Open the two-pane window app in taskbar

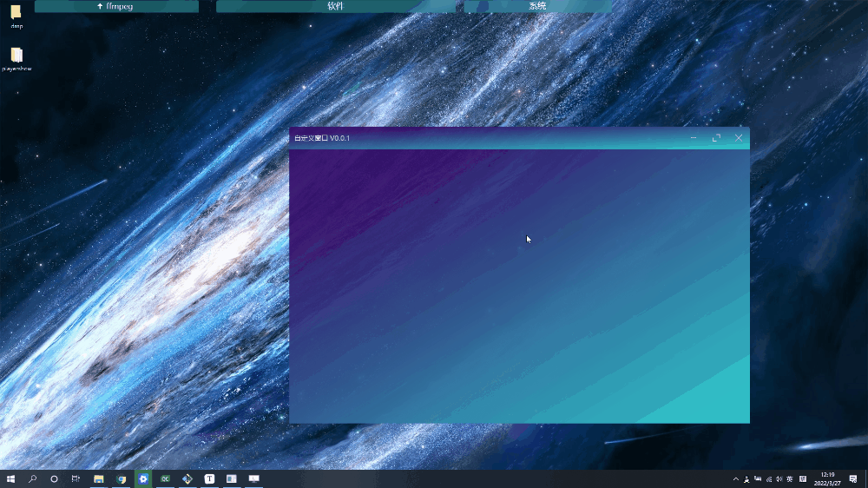pos(232,478)
